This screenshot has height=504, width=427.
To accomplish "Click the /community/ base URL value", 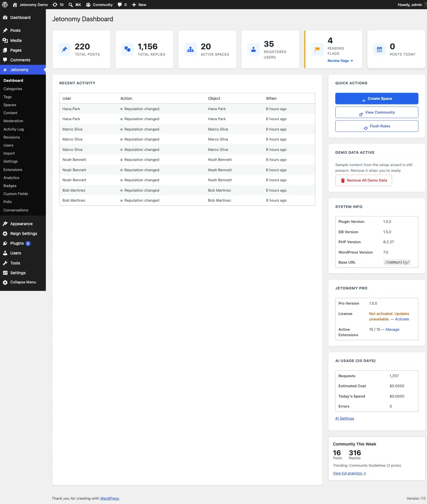I will pos(397,262).
